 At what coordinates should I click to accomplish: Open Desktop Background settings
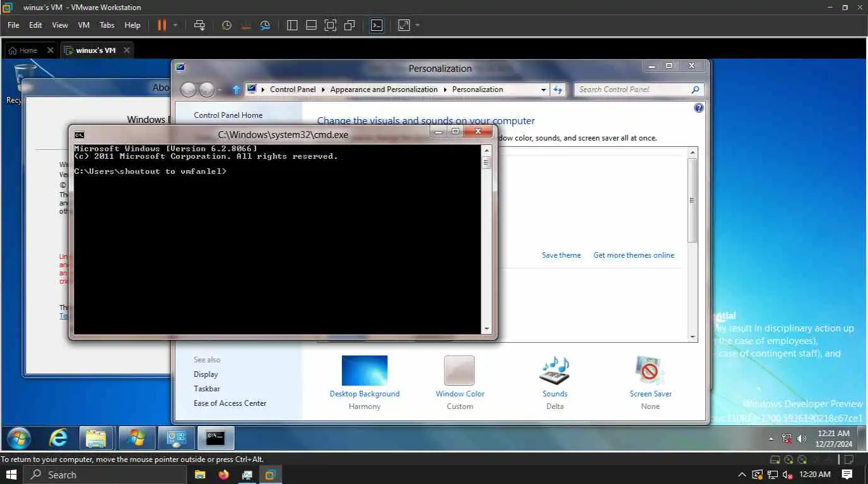click(x=365, y=383)
